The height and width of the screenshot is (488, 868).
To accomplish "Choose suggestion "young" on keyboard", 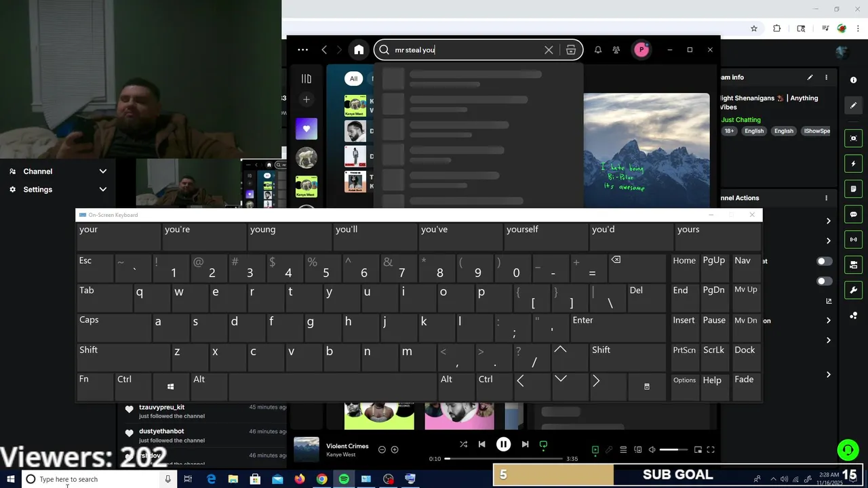I will click(x=289, y=237).
